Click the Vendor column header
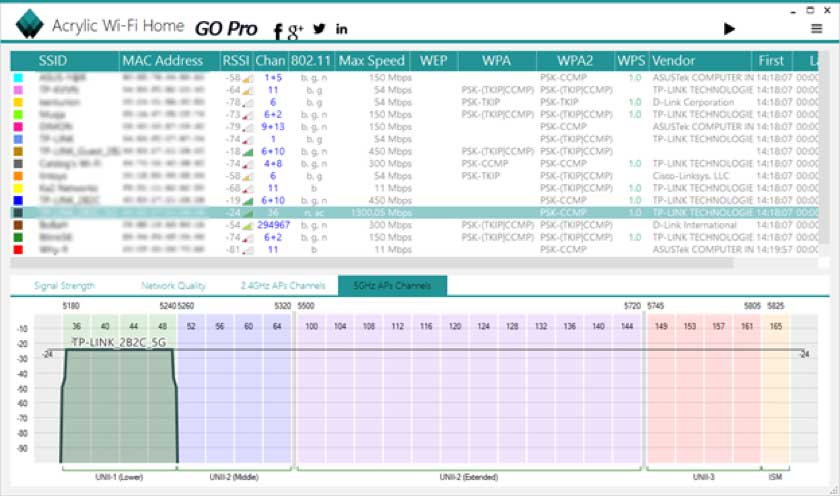The width and height of the screenshot is (840, 496). (673, 60)
